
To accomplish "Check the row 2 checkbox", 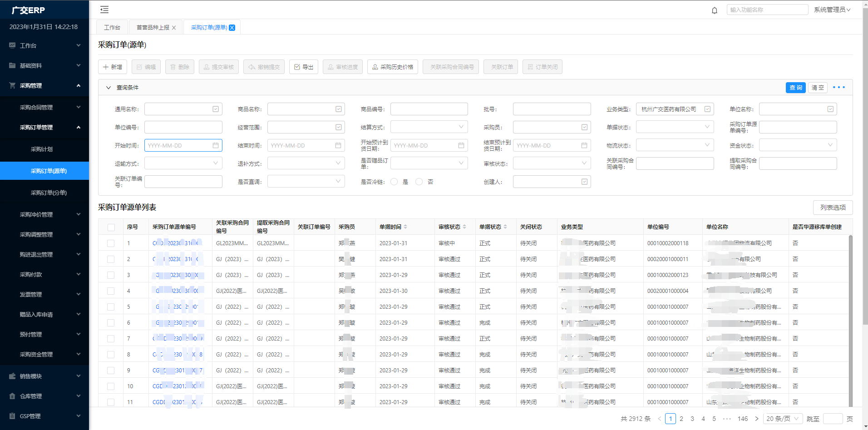I will click(111, 259).
